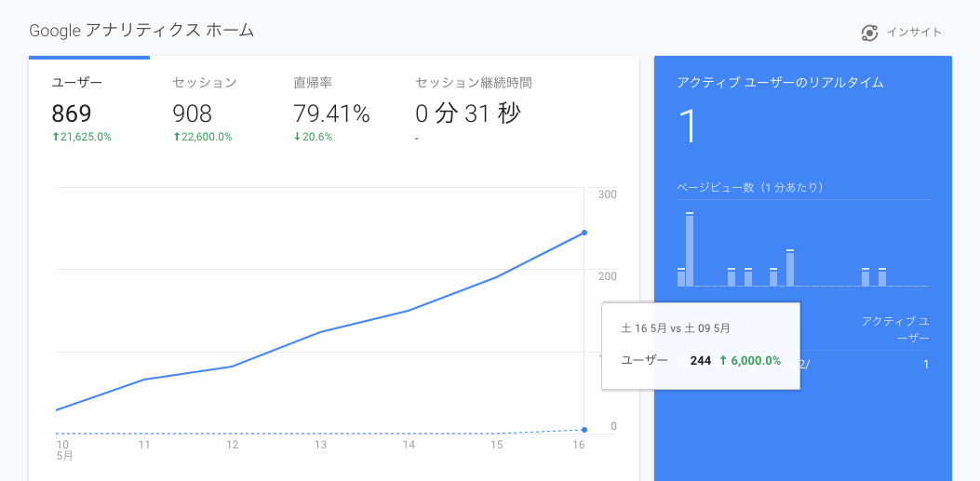Click the ページビュー数（1 分あたり）label
Screen dimensions: 980x481
[x=753, y=187]
